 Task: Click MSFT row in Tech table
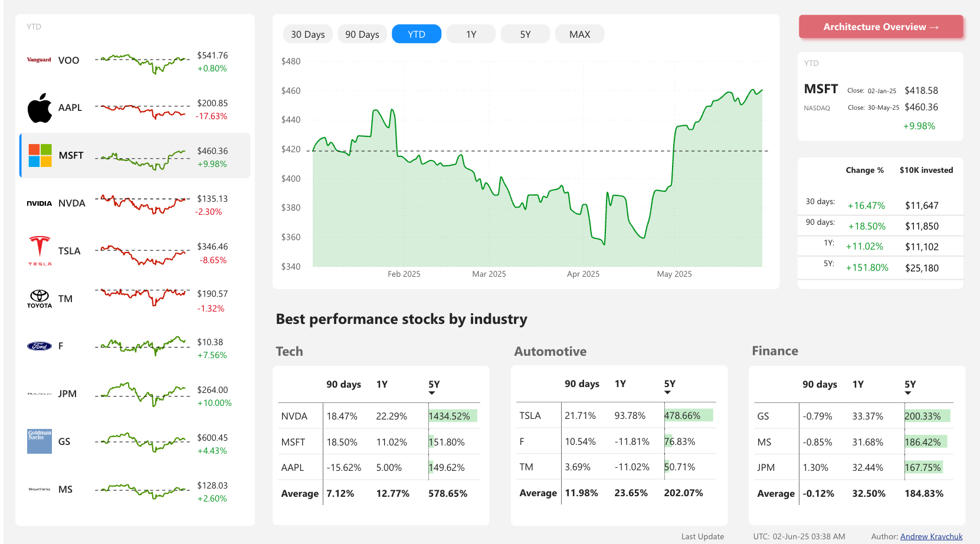coord(379,442)
